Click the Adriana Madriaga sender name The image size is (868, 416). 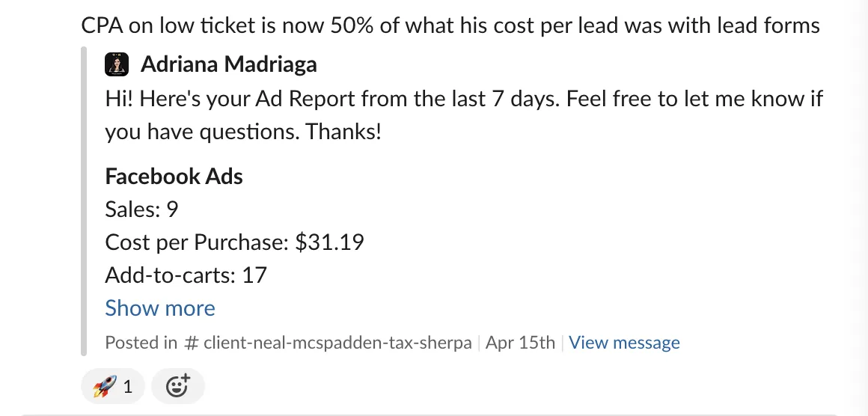tap(229, 65)
